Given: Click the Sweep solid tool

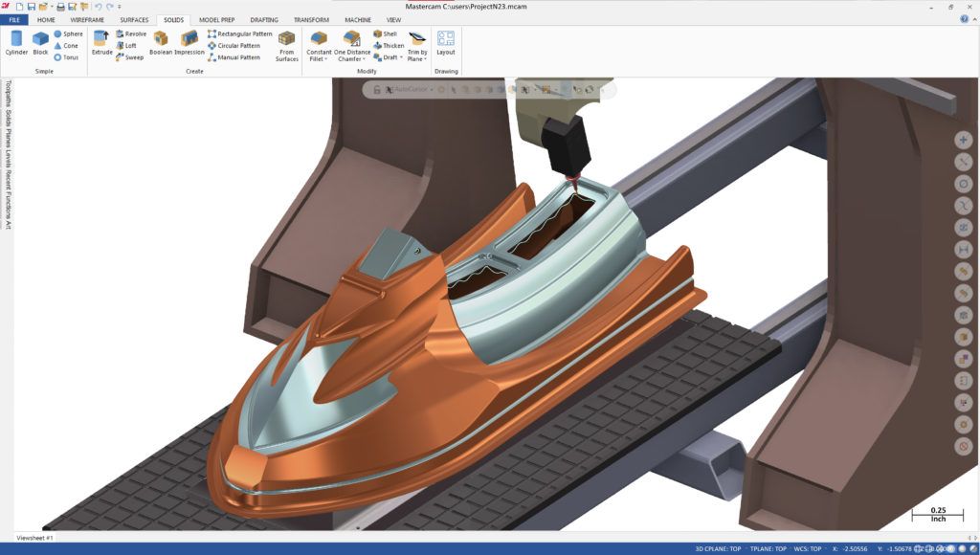Looking at the screenshot, I should (129, 57).
